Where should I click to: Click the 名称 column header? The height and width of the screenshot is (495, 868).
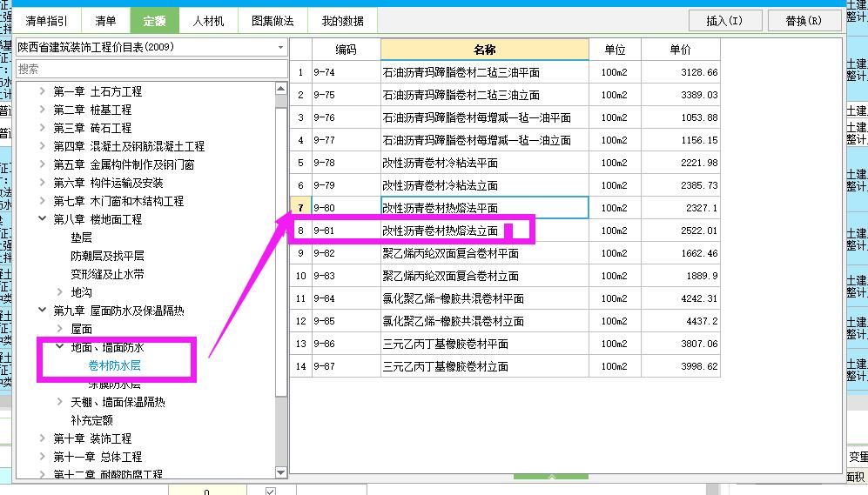point(484,50)
